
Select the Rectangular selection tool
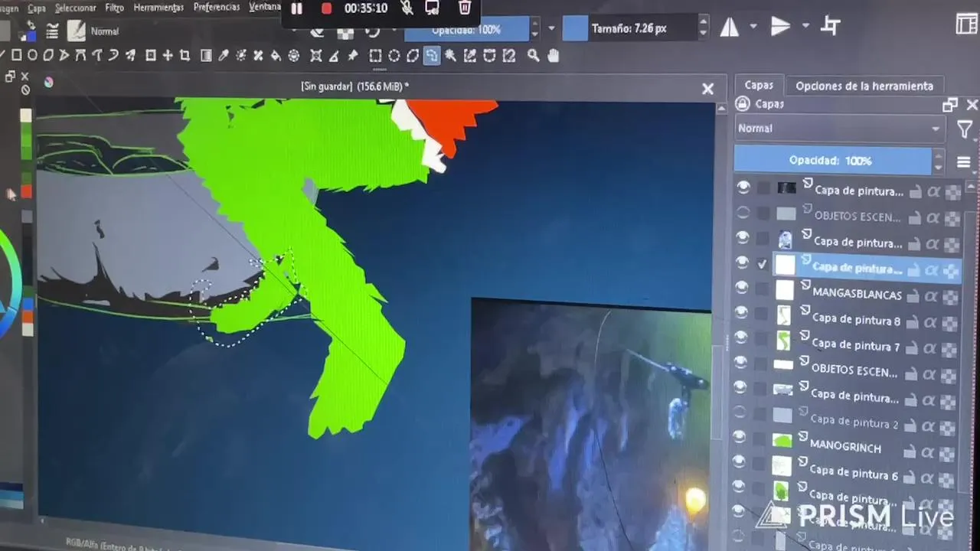point(375,55)
